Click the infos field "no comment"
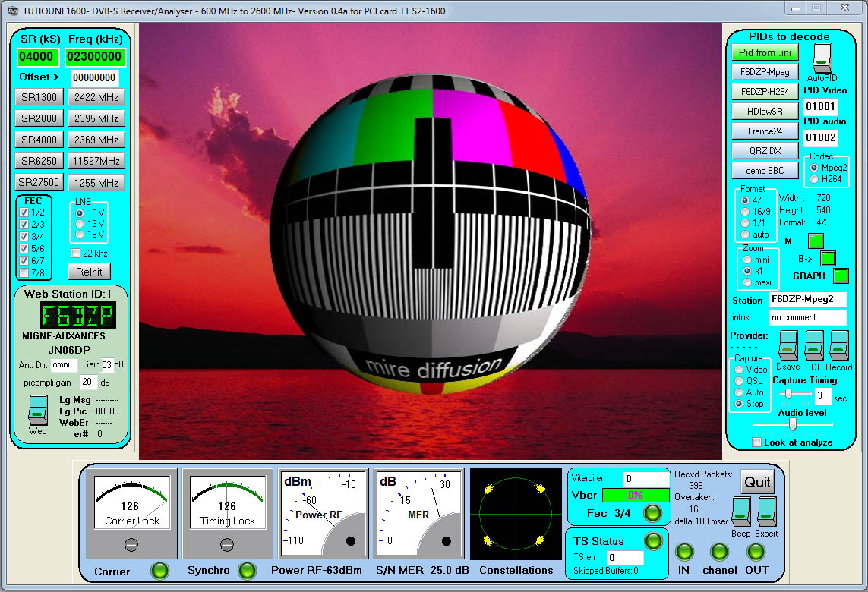This screenshot has width=868, height=592. [x=808, y=317]
